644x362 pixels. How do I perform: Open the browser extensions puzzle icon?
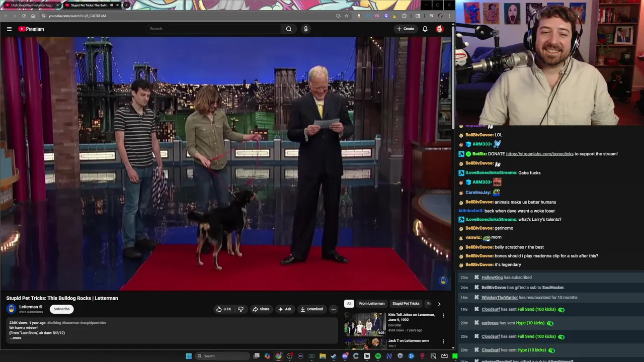[x=405, y=16]
